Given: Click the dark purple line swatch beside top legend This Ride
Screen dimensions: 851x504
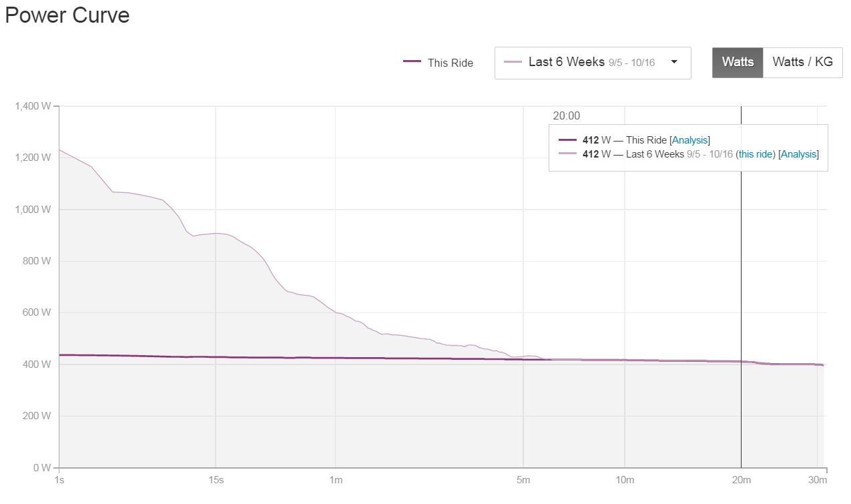Looking at the screenshot, I should point(412,62).
